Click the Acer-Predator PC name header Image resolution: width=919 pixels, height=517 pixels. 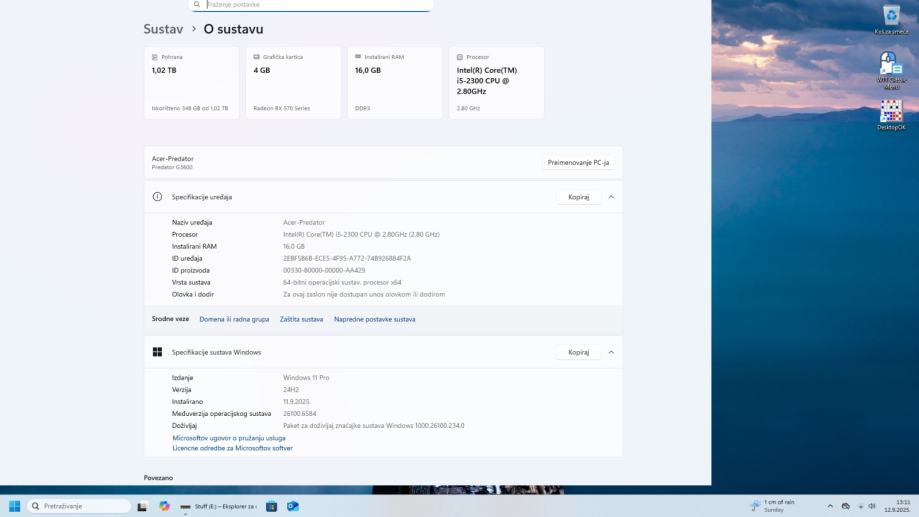(172, 159)
